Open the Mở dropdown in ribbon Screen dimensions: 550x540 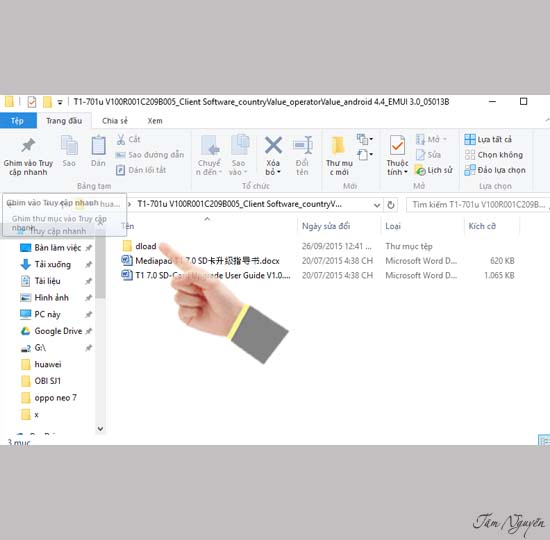(431, 139)
